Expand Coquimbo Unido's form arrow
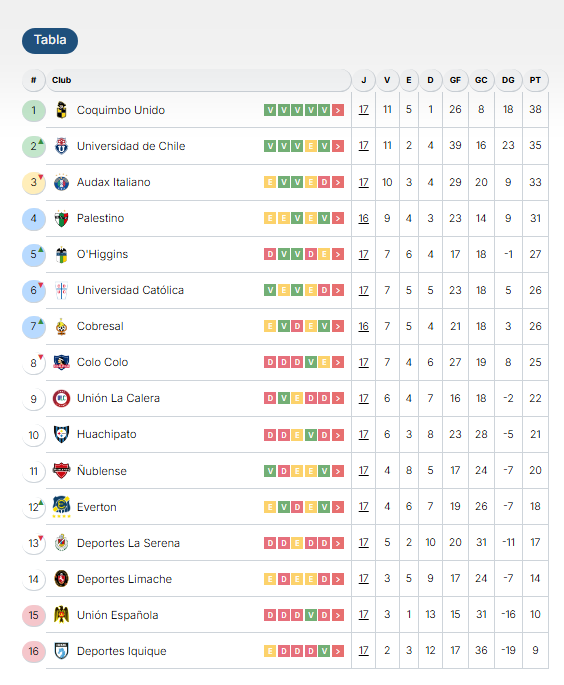 click(x=338, y=110)
